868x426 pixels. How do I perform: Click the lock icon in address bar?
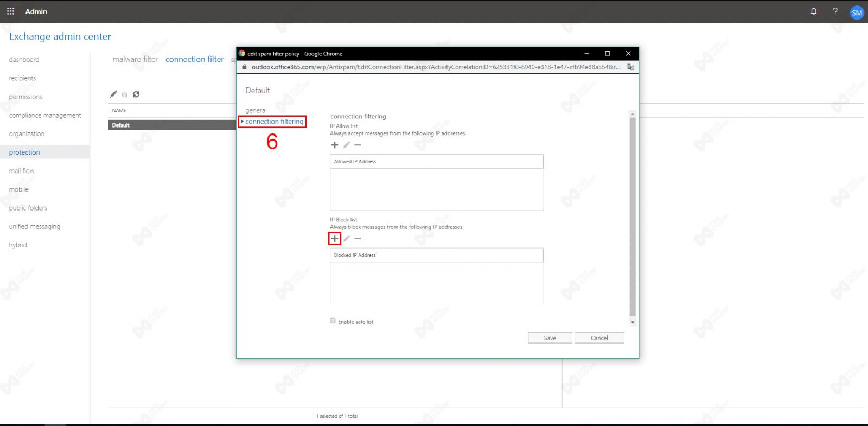tap(245, 67)
